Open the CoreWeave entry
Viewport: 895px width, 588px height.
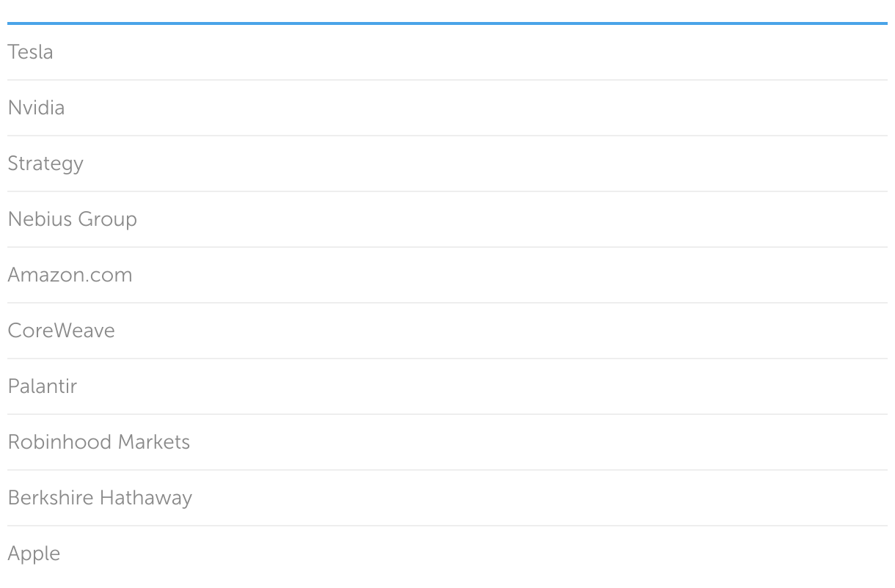click(x=61, y=331)
